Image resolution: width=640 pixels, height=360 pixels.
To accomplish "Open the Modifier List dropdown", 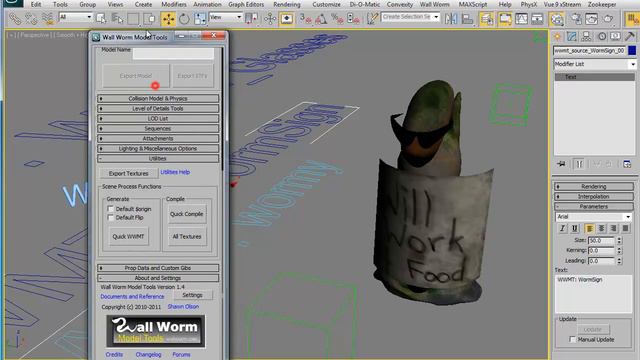I will pyautogui.click(x=594, y=64).
